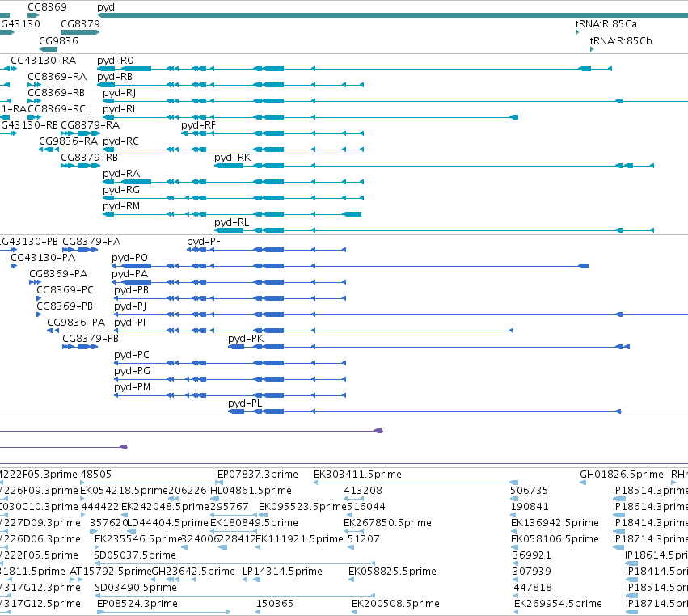Click the CG8379-RA transcript label
Screen dimensions: 688x616
point(90,125)
